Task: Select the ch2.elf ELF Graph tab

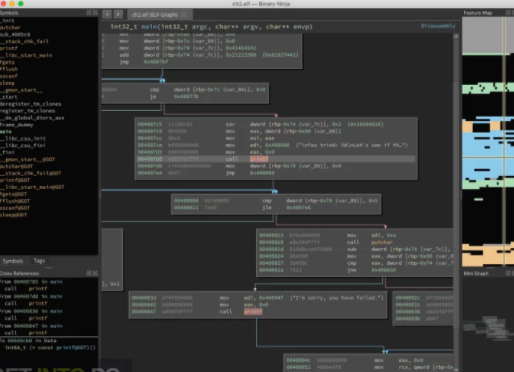Action: pos(155,15)
